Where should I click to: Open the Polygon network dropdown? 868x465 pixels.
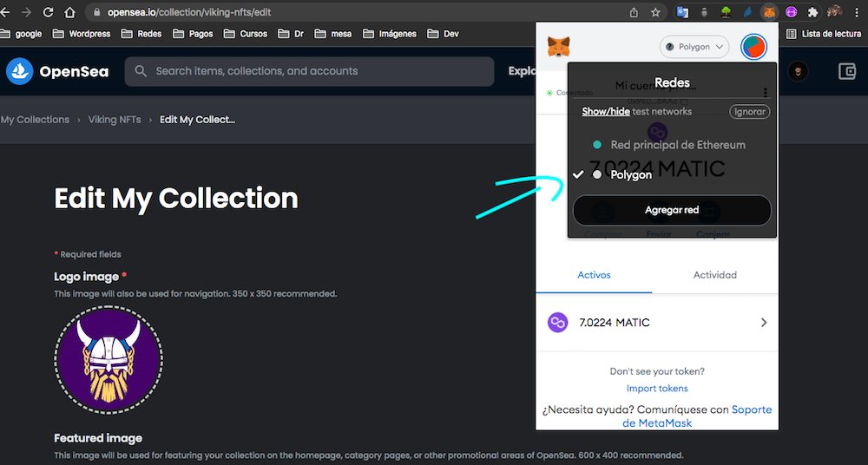tap(694, 47)
